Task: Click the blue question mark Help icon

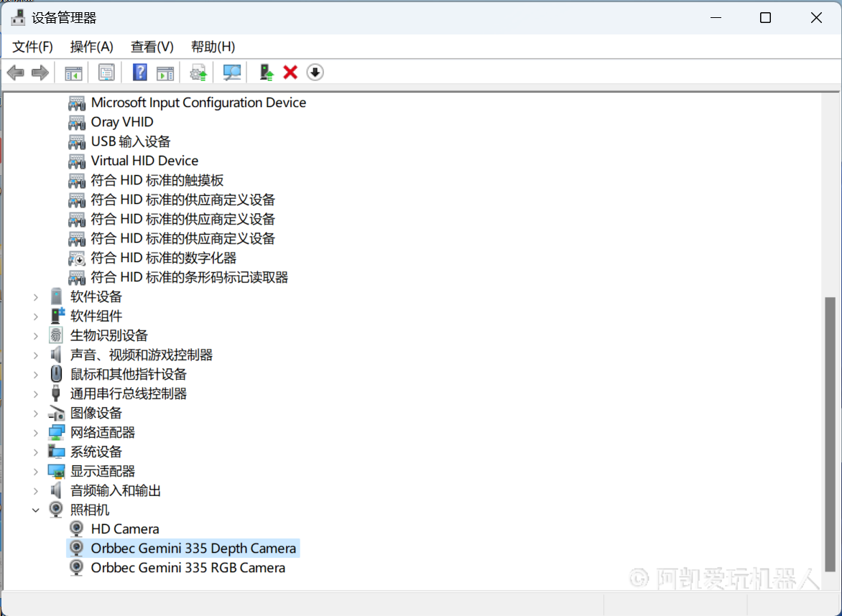Action: (140, 73)
